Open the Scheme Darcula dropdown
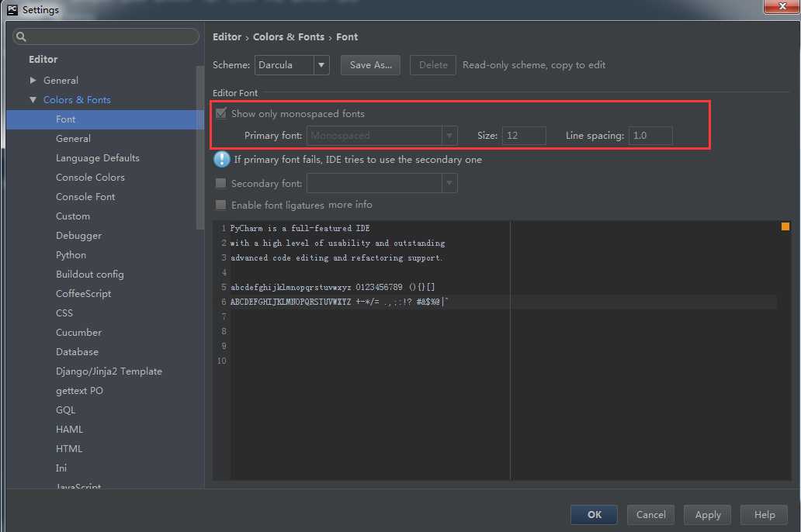Viewport: 801px width, 532px height. pyautogui.click(x=292, y=65)
